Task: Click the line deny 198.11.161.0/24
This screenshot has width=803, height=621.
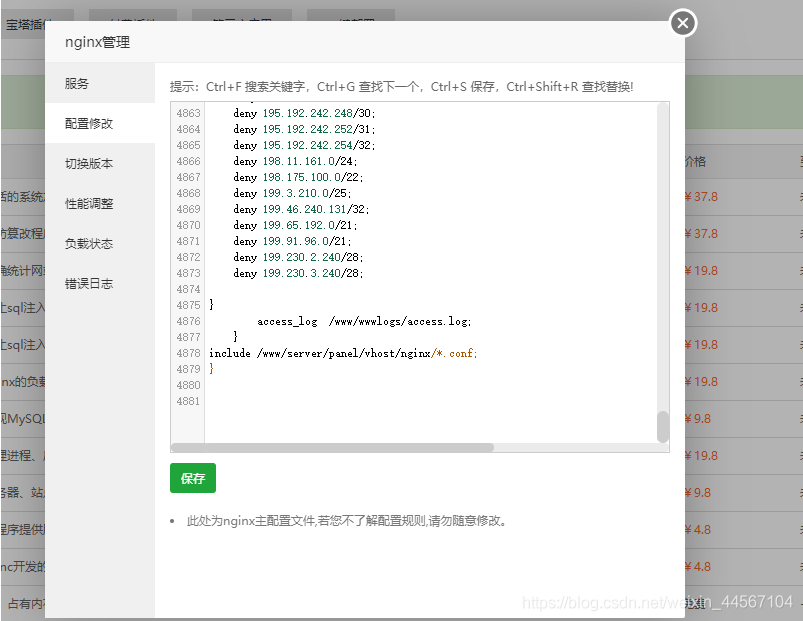Action: tap(295, 161)
